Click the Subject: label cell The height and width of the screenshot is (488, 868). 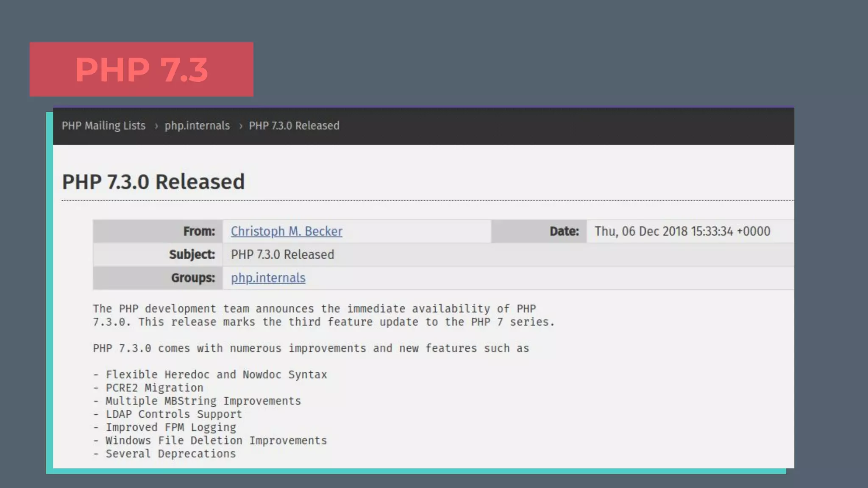(158, 255)
